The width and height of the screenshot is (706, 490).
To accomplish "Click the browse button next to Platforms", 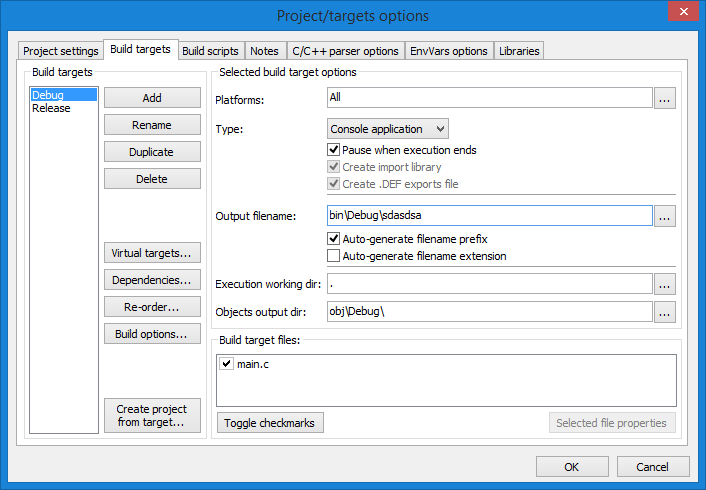I will [x=666, y=98].
